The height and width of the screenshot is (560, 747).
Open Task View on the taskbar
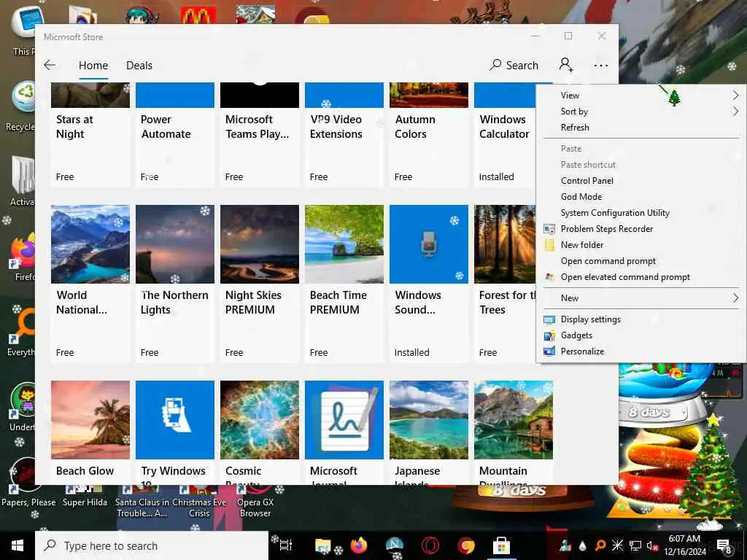tap(286, 545)
